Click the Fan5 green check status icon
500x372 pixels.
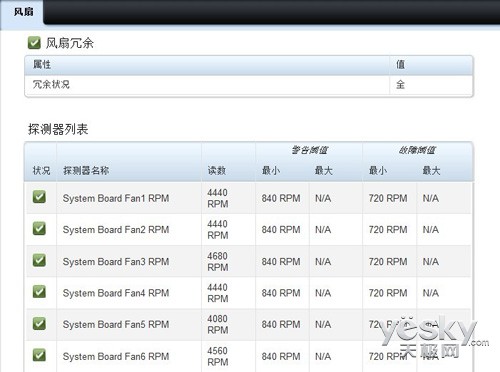click(39, 323)
